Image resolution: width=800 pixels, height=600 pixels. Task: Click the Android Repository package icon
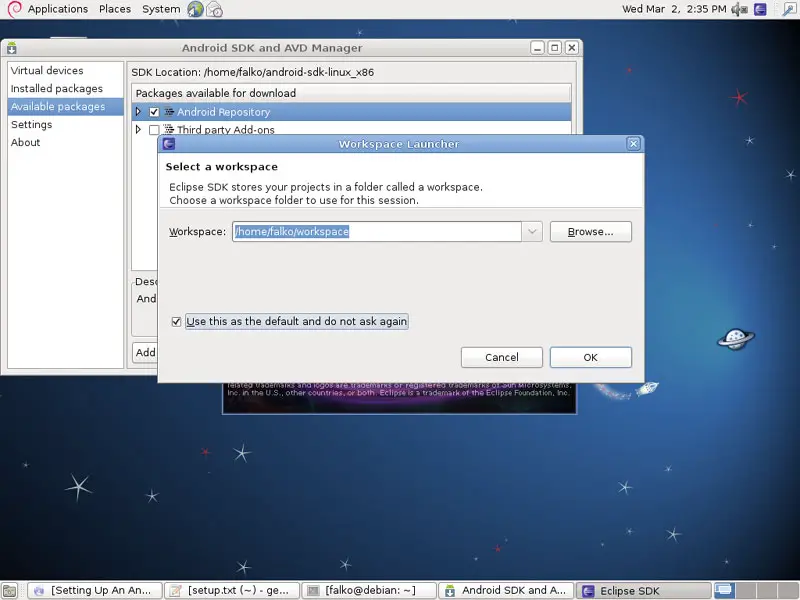click(169, 112)
